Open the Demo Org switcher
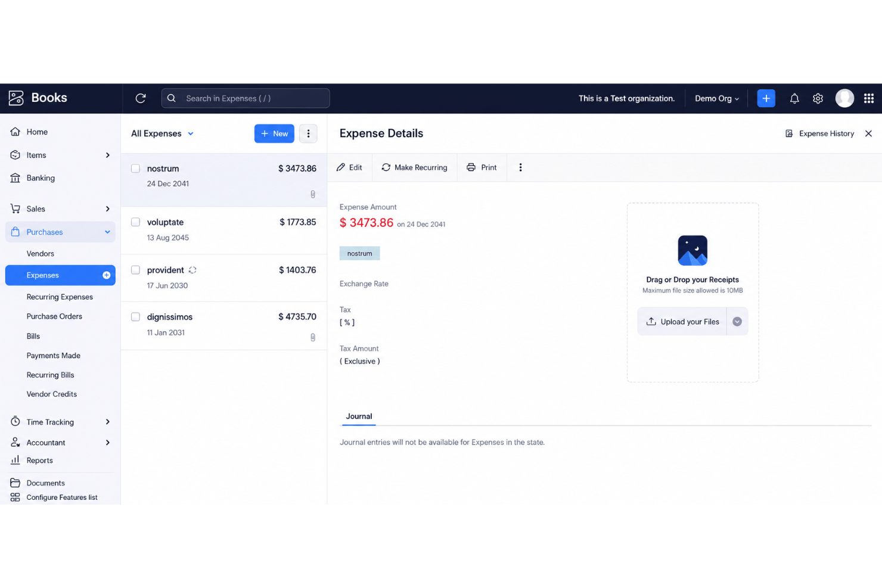The width and height of the screenshot is (882, 588). (x=717, y=98)
